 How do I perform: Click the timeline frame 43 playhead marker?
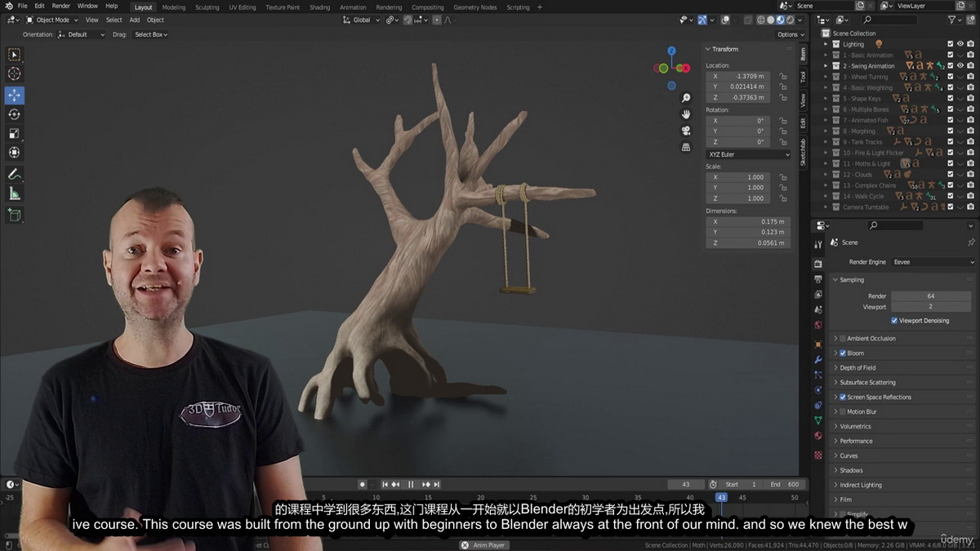click(721, 497)
